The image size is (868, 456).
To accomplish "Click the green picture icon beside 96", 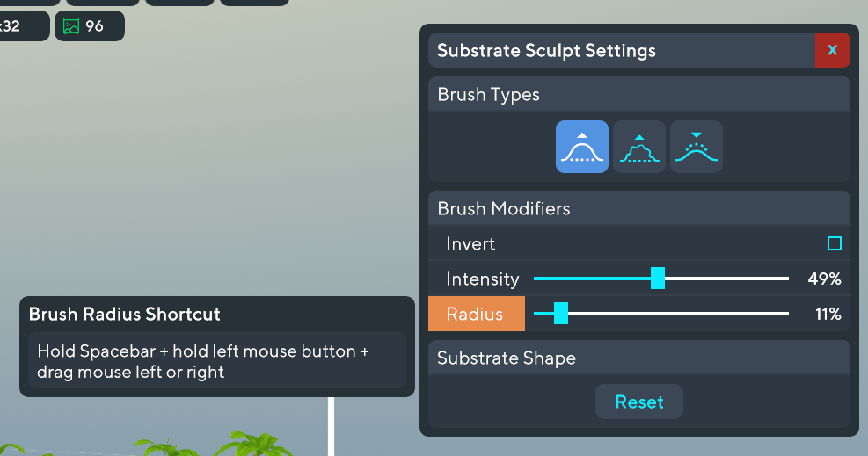I will (71, 26).
